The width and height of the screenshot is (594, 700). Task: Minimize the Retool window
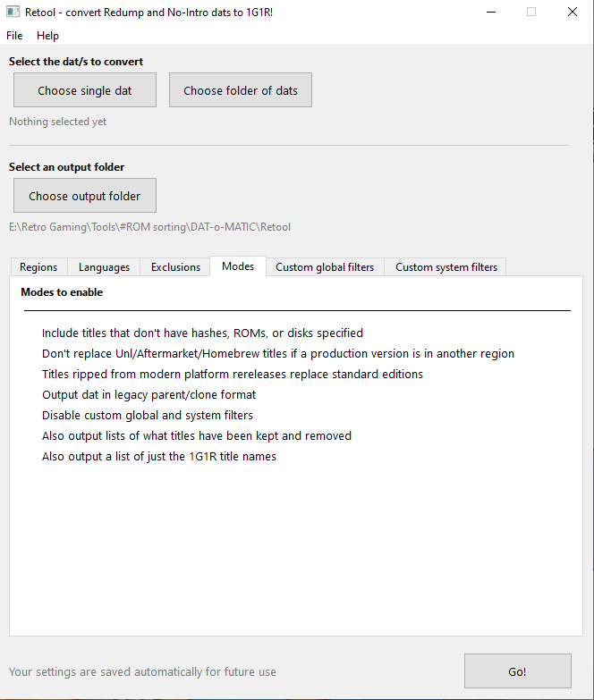tap(491, 12)
